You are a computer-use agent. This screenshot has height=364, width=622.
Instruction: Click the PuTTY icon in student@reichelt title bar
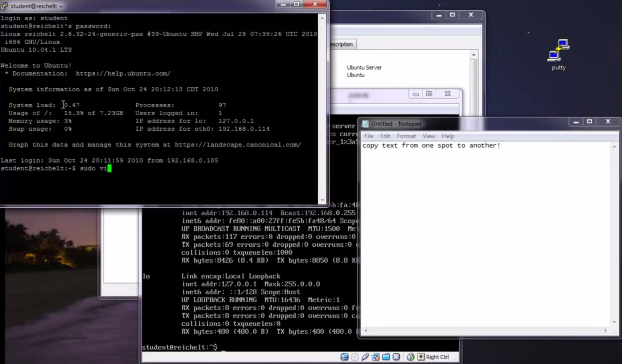tap(4, 6)
